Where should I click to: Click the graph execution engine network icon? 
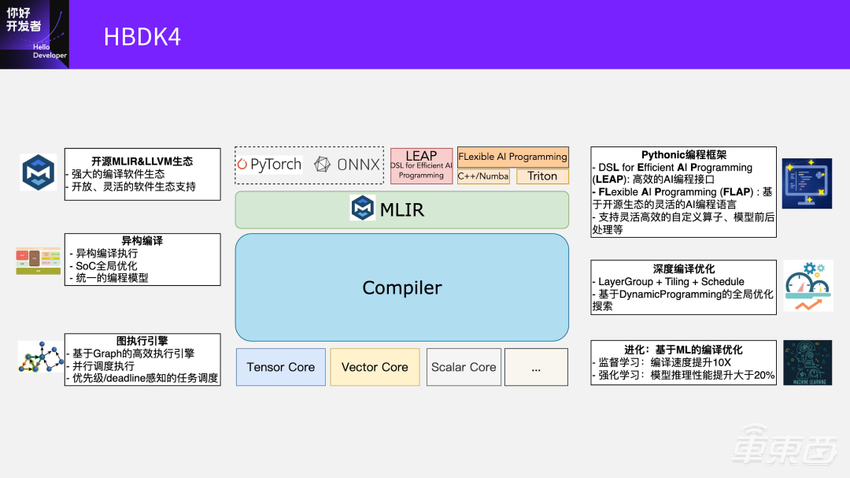[x=39, y=358]
